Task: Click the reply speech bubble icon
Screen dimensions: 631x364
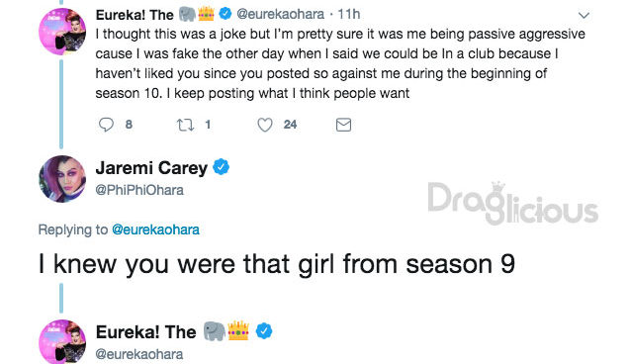Action: point(106,125)
